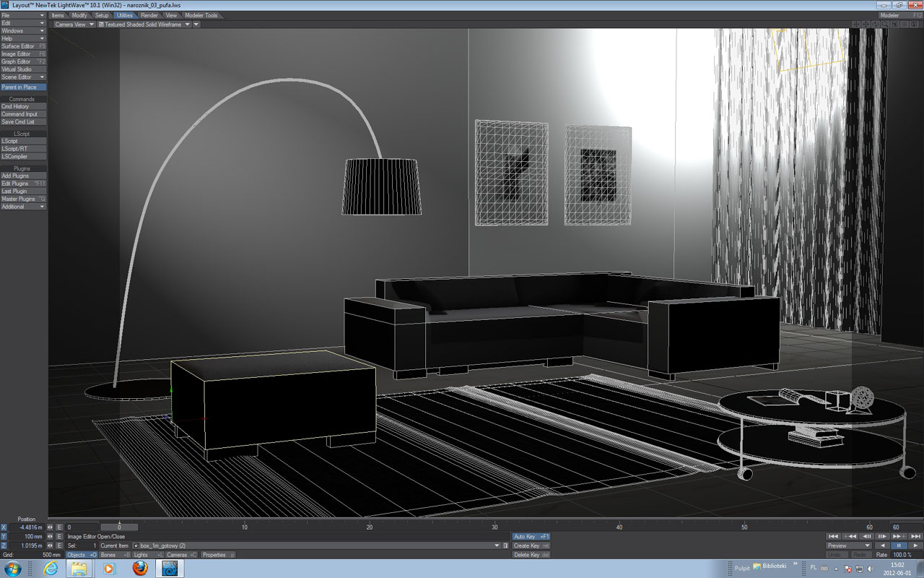Jump to the last frame
The height and width of the screenshot is (578, 924).
click(x=915, y=536)
